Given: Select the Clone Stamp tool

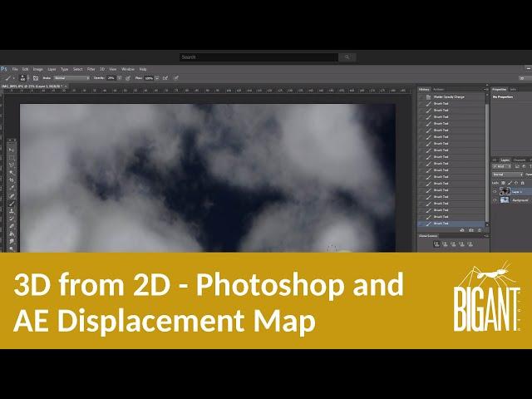Looking at the screenshot, I should [x=12, y=210].
